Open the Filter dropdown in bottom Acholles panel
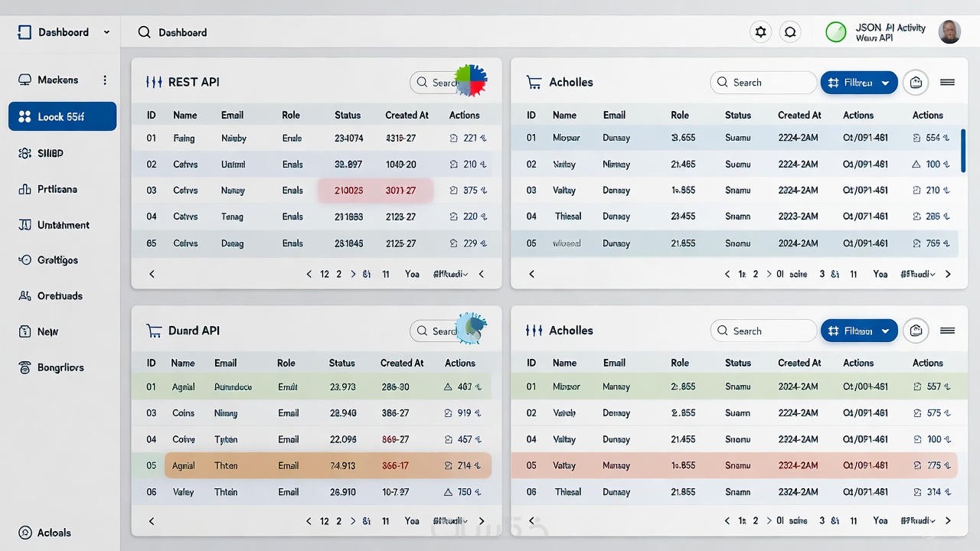980x551 pixels. [x=859, y=331]
